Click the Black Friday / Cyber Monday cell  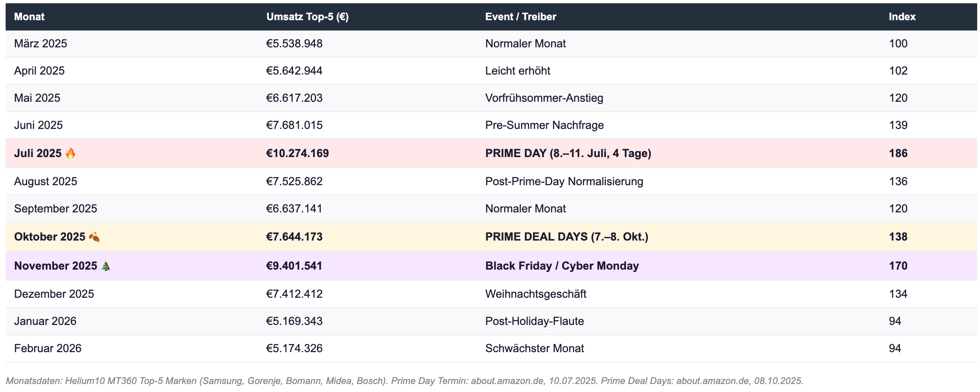pyautogui.click(x=562, y=266)
